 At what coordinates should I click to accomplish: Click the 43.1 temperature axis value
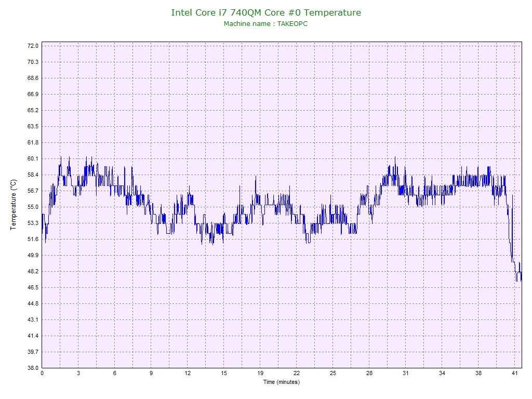(33, 320)
